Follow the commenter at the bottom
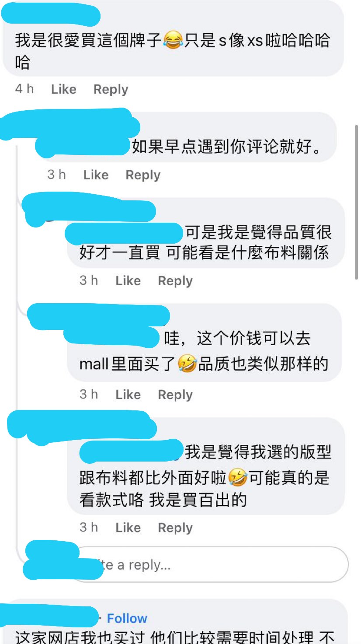This screenshot has width=361, height=644. [x=127, y=619]
